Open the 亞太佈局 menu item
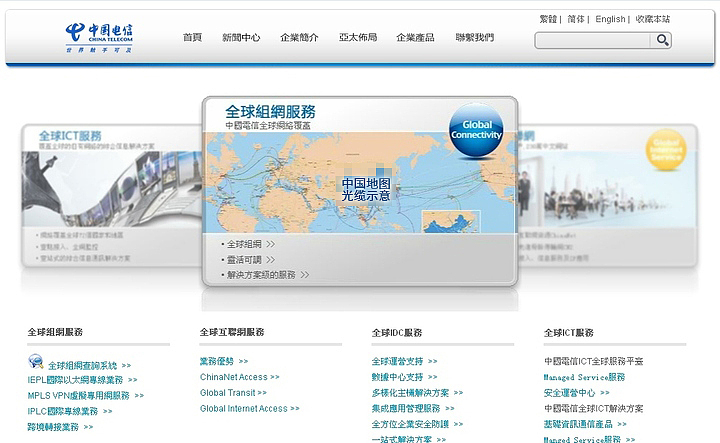 click(358, 38)
